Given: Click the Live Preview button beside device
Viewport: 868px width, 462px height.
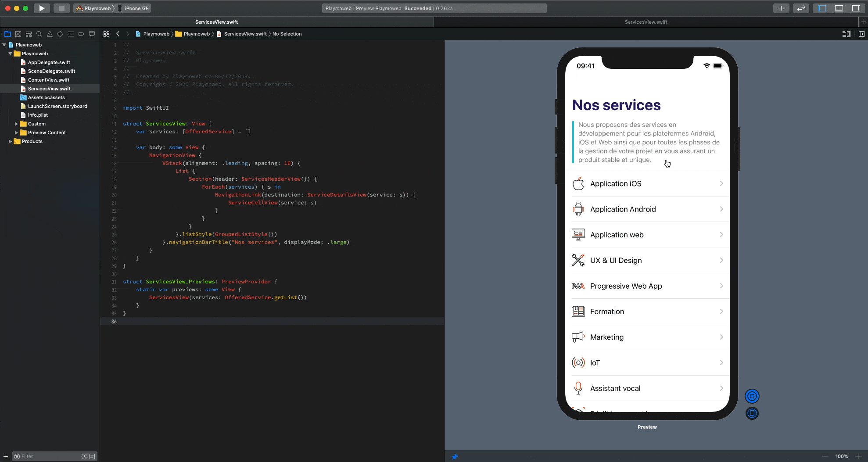Looking at the screenshot, I should pos(752,397).
